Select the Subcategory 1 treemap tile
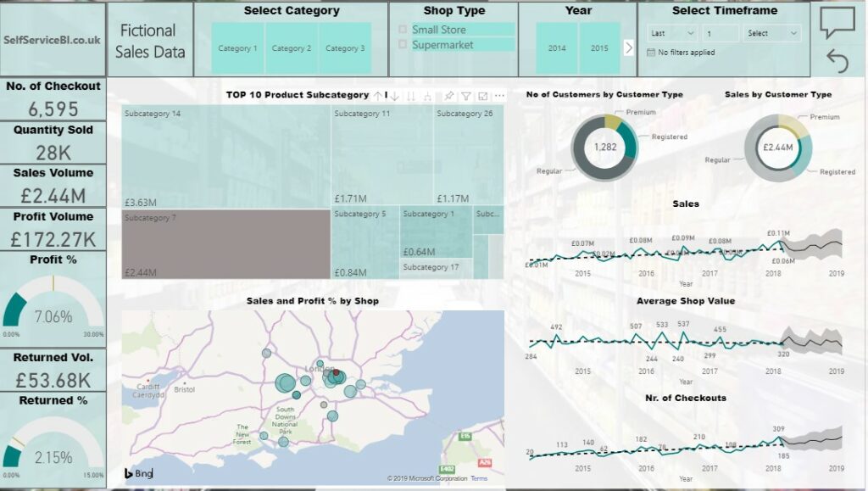Image resolution: width=868 pixels, height=491 pixels. click(x=437, y=232)
